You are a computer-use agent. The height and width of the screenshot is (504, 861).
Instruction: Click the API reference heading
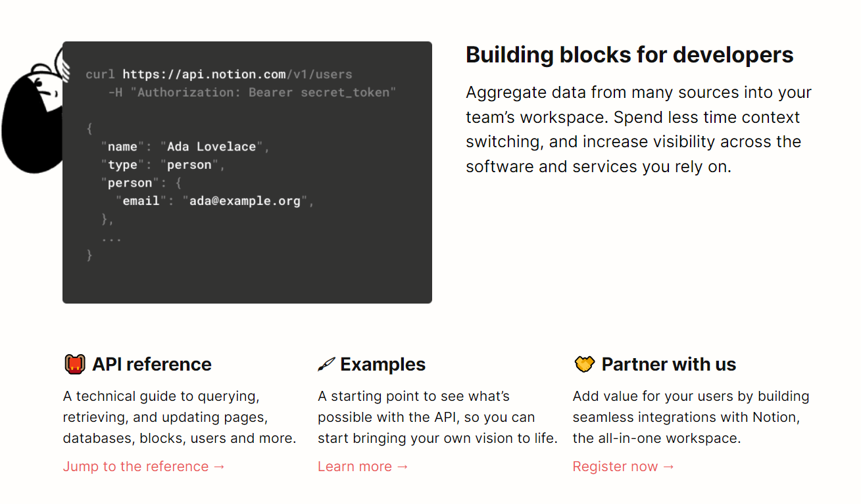(152, 364)
